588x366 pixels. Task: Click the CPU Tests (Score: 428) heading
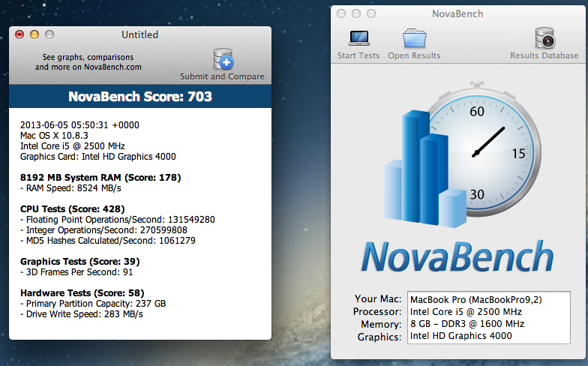(x=72, y=208)
